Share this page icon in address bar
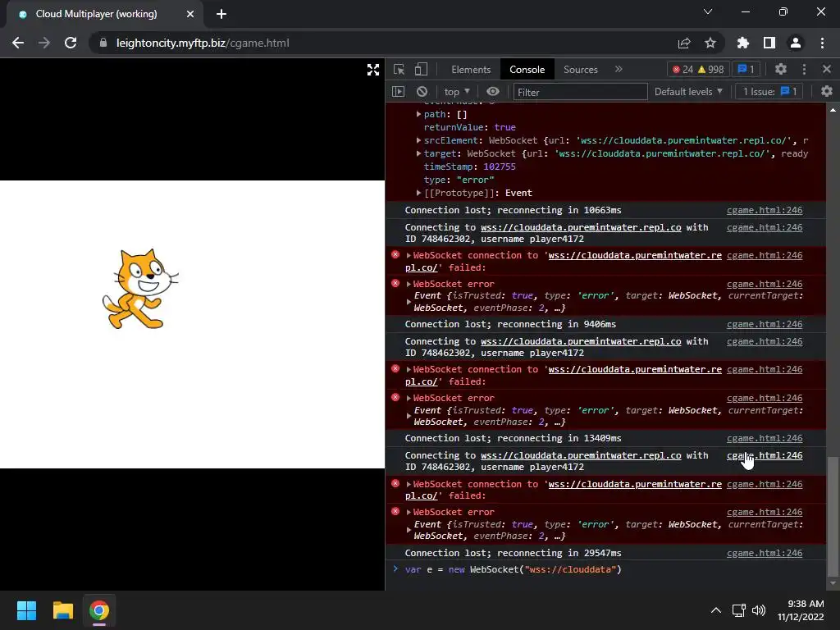The image size is (840, 630). (x=684, y=43)
